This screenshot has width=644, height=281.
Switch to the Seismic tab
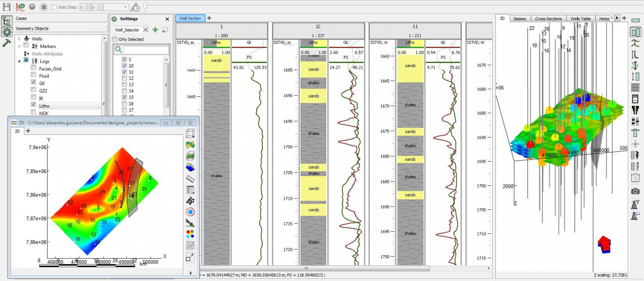[520, 18]
